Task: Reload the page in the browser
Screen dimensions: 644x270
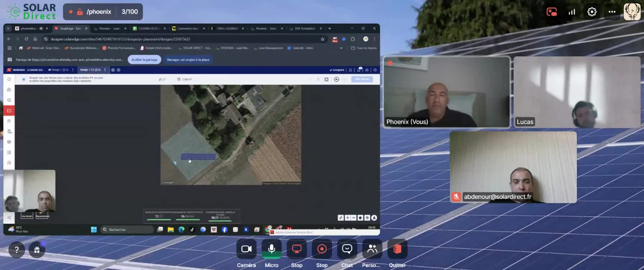Action: (26, 39)
